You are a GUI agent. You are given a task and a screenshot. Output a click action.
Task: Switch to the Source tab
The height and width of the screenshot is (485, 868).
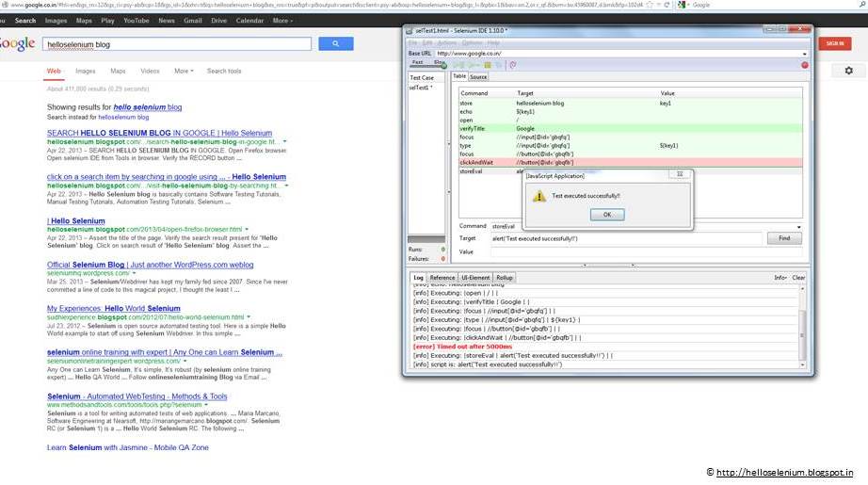coord(478,77)
